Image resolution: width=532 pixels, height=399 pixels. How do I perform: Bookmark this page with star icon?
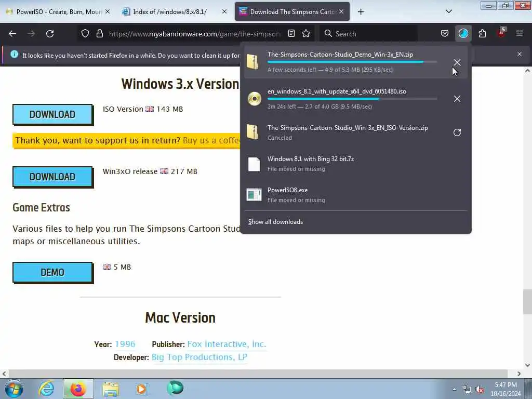(x=306, y=34)
